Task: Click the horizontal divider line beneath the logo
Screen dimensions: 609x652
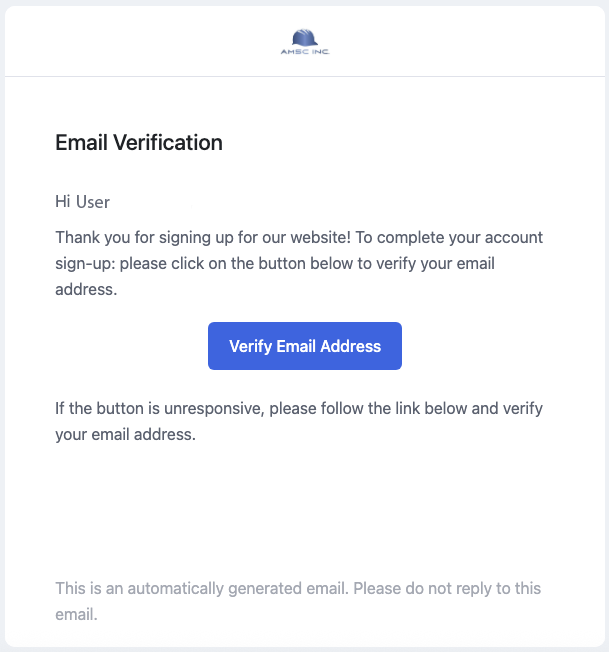Action: (305, 77)
